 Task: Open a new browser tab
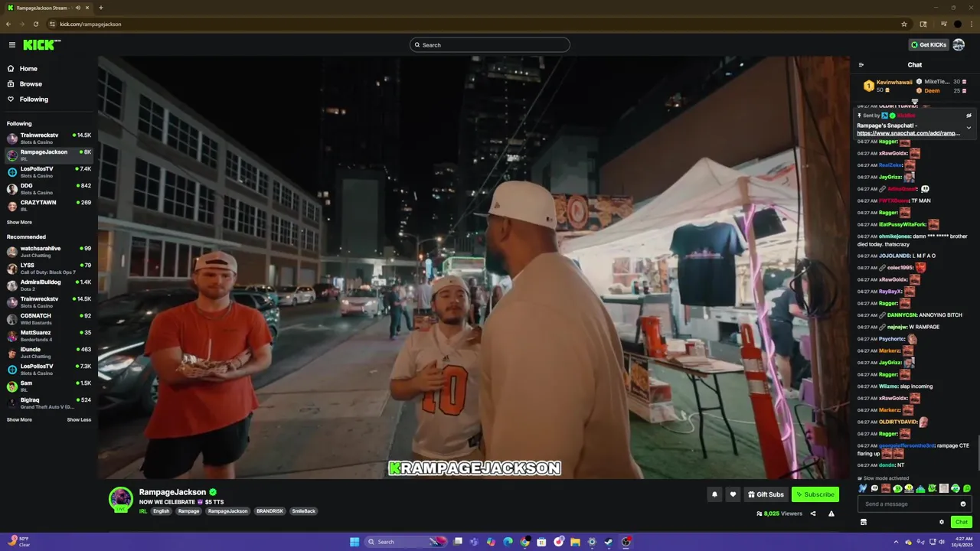tap(100, 8)
